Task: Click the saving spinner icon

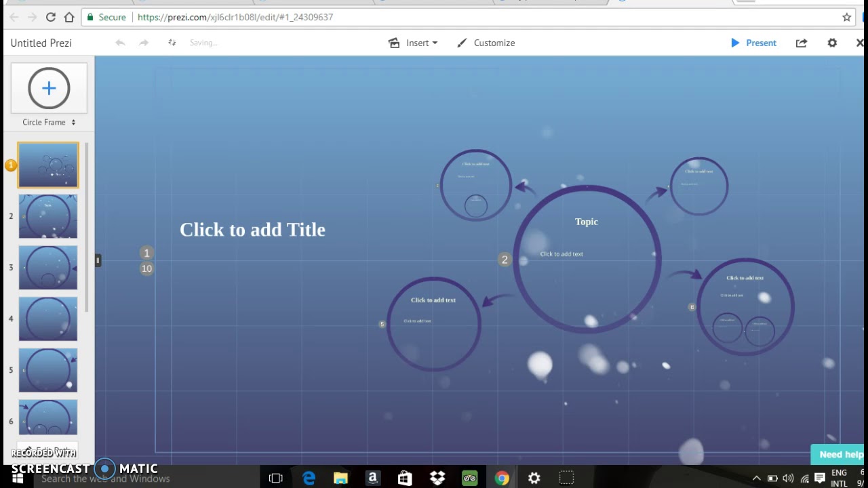Action: tap(172, 43)
